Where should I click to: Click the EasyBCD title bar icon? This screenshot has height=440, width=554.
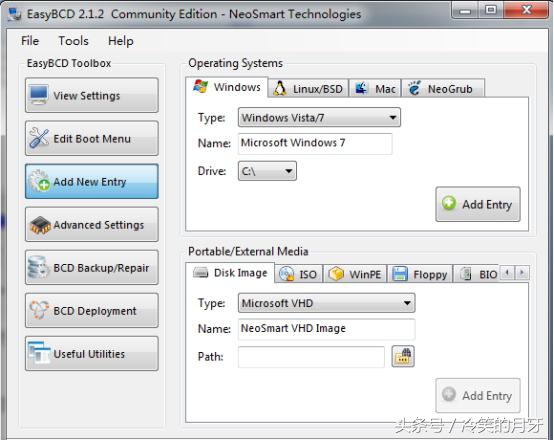click(15, 14)
